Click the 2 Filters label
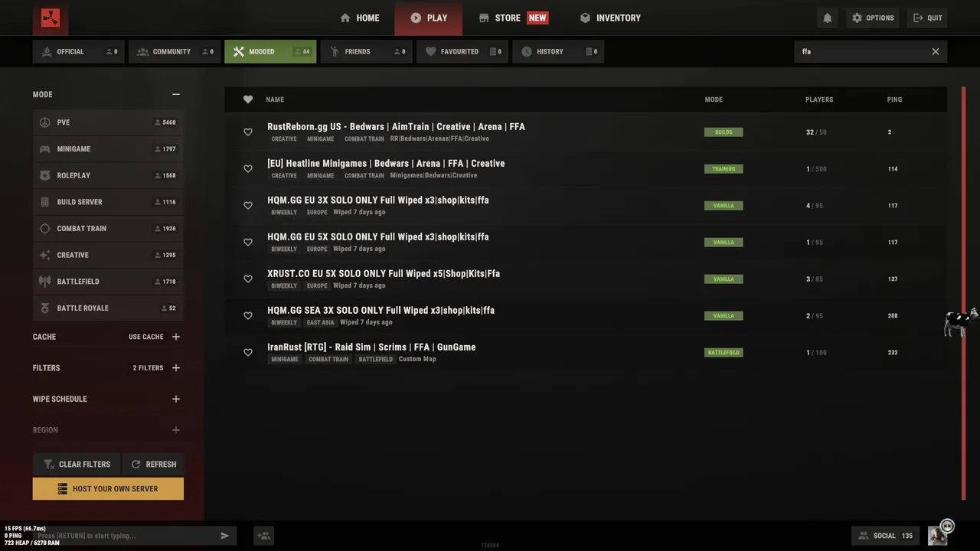980x551 pixels. (x=148, y=368)
